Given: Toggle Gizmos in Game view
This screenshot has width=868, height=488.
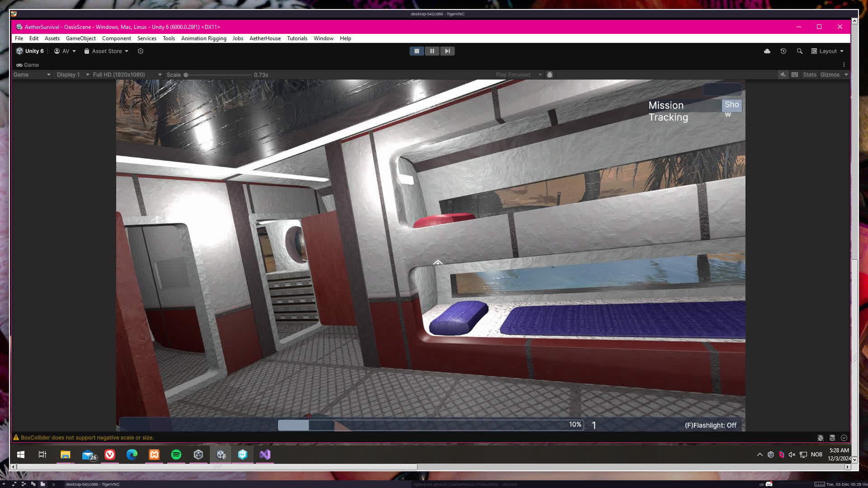Looking at the screenshot, I should [x=830, y=75].
